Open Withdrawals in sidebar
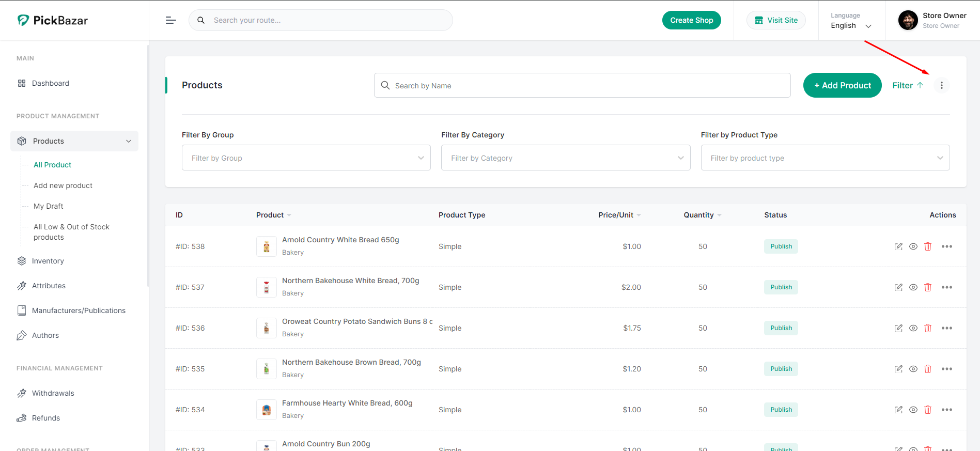The width and height of the screenshot is (980, 451). point(53,393)
